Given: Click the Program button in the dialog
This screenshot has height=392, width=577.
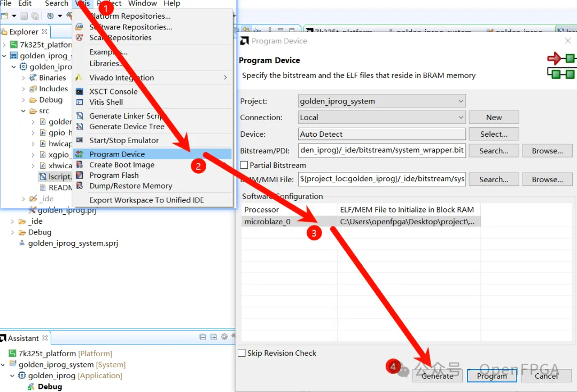Looking at the screenshot, I should click(x=492, y=376).
